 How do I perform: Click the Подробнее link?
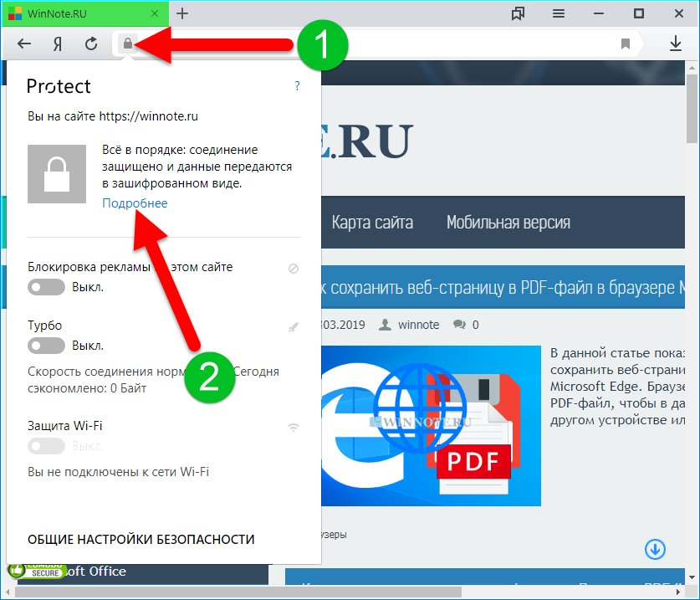coord(135,203)
